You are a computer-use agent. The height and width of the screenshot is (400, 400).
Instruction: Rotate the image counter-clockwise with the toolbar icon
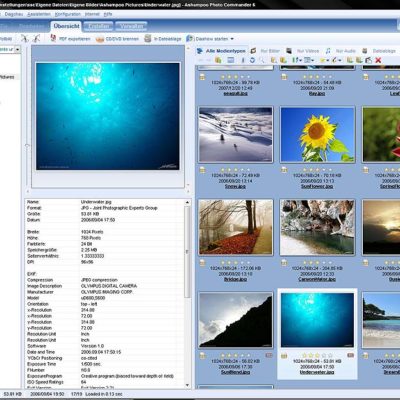pyautogui.click(x=25, y=38)
